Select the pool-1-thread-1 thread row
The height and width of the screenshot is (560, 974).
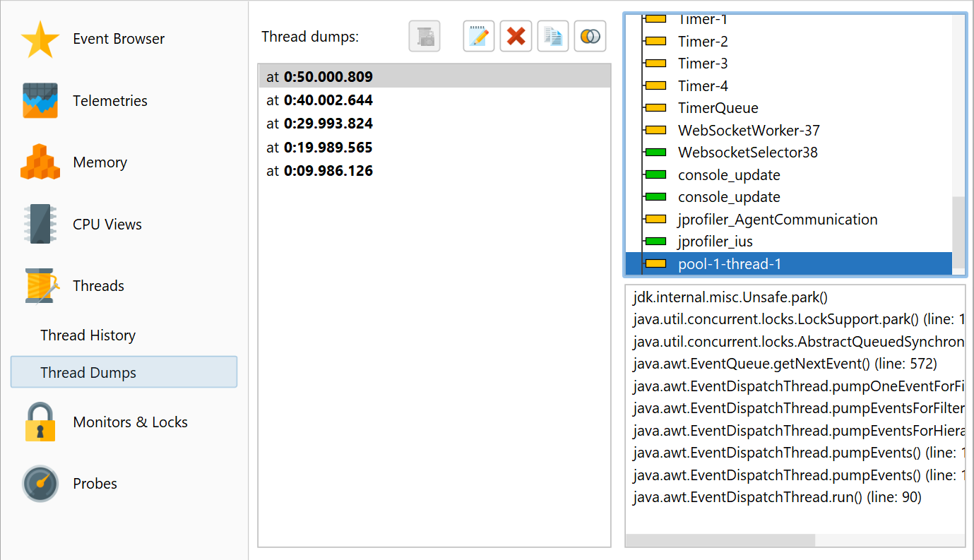788,264
